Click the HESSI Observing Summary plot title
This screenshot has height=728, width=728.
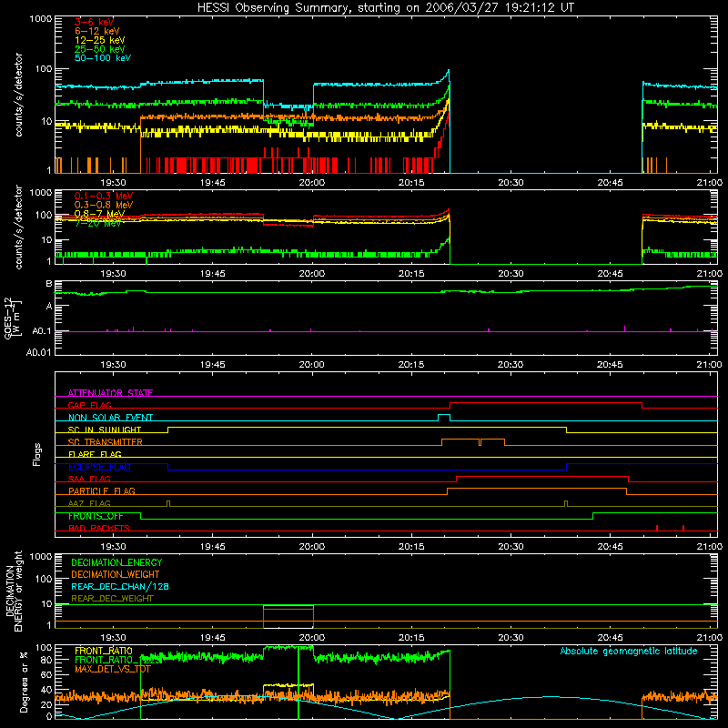tap(385, 8)
